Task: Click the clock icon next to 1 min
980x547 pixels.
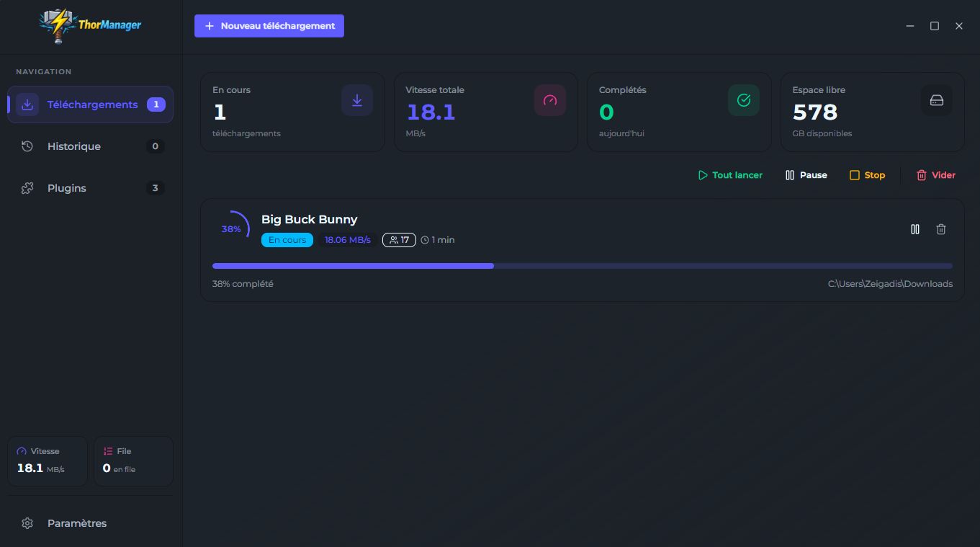Action: [425, 240]
